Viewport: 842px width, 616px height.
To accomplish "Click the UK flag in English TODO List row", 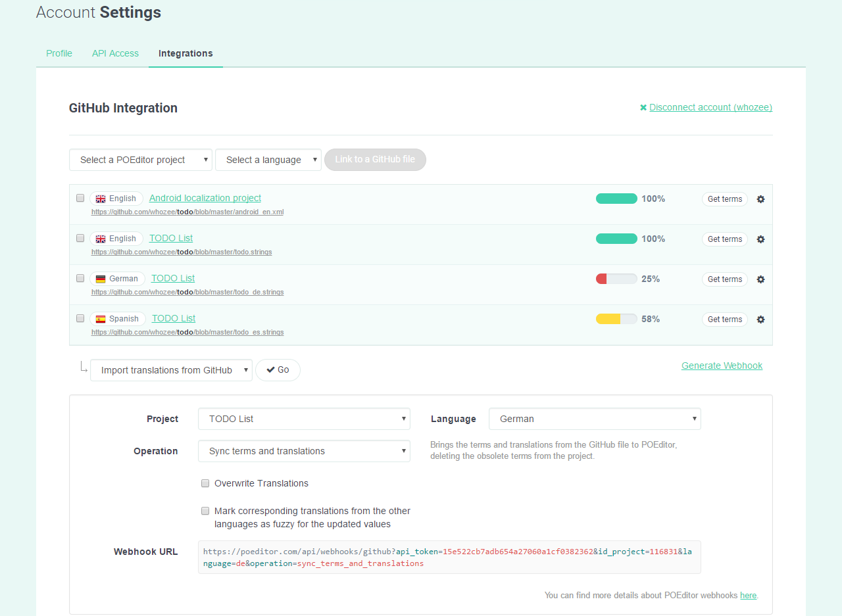I will 101,239.
